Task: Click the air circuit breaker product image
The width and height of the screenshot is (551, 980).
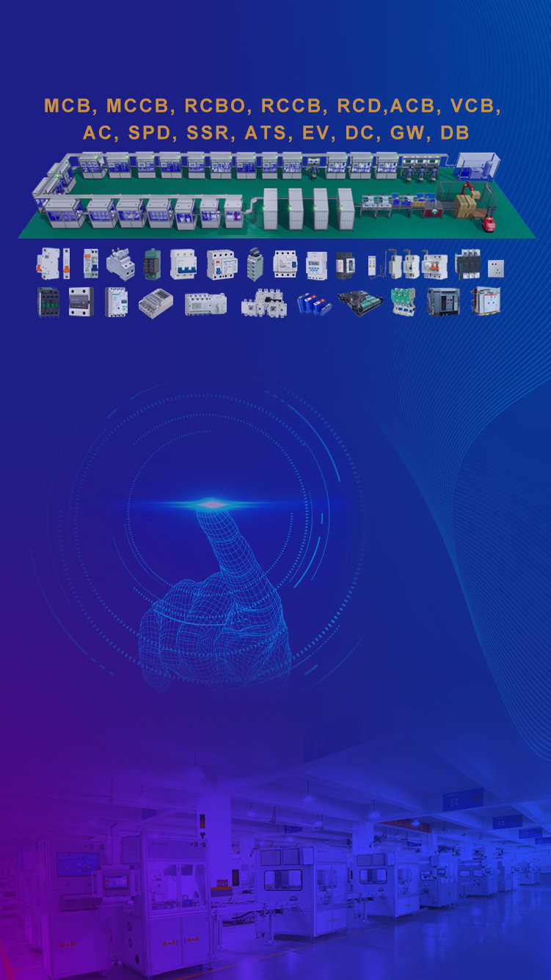Action: [443, 301]
